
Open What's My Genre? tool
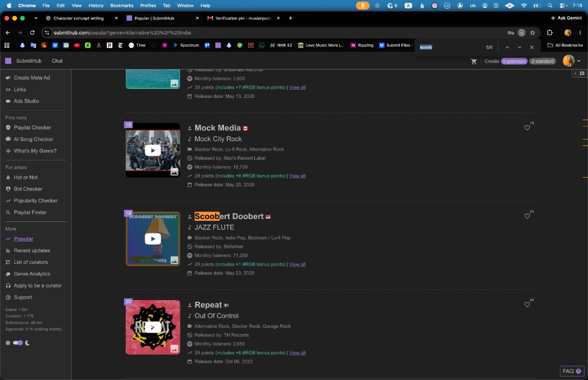pos(35,151)
